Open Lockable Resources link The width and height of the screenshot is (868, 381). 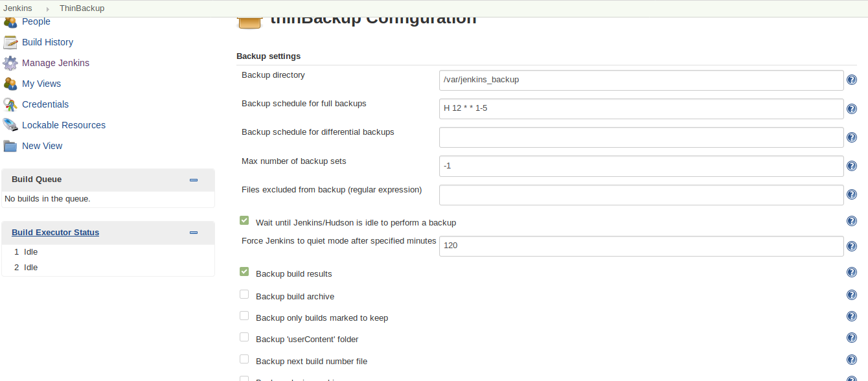pyautogui.click(x=63, y=125)
